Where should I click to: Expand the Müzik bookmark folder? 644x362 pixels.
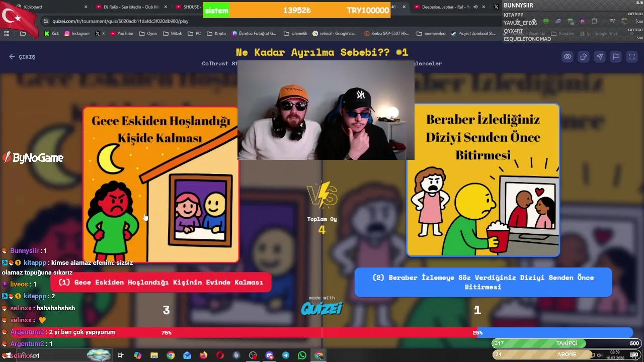(x=173, y=34)
